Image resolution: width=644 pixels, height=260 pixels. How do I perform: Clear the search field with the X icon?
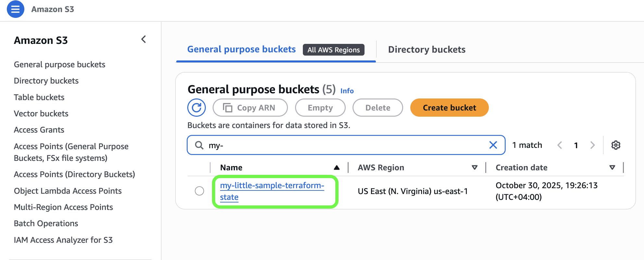[493, 145]
